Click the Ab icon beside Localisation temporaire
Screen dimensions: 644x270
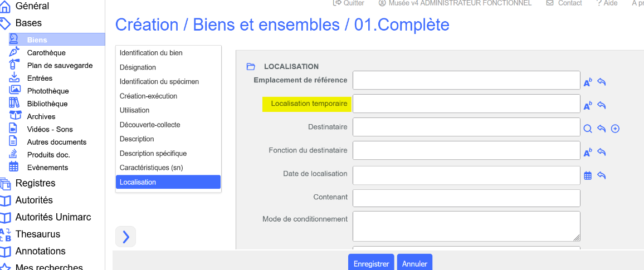pos(588,105)
